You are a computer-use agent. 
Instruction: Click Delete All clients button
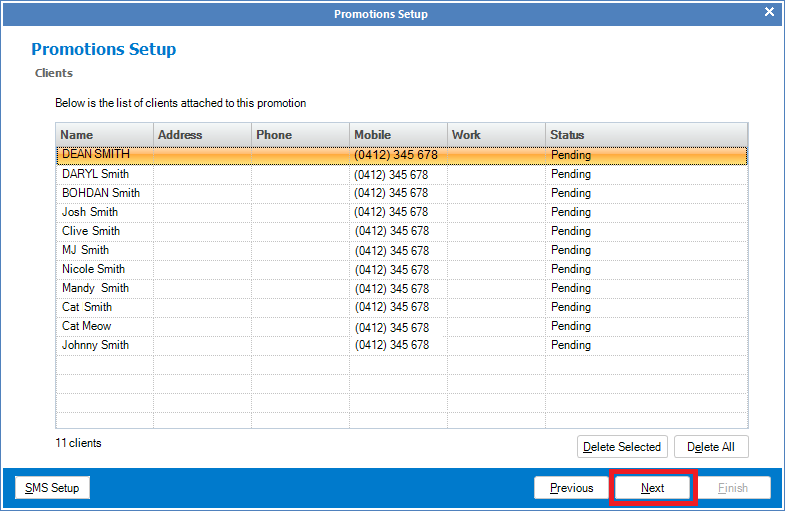pos(710,447)
